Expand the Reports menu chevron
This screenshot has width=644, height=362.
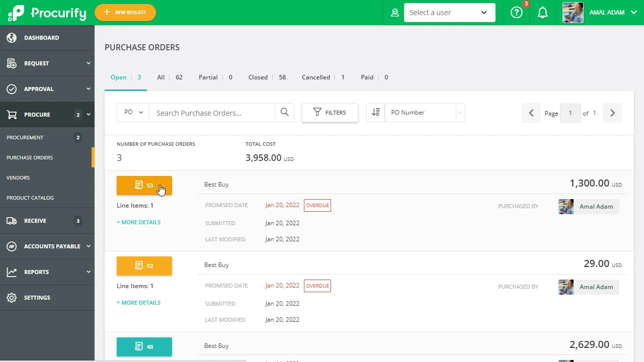pos(89,272)
